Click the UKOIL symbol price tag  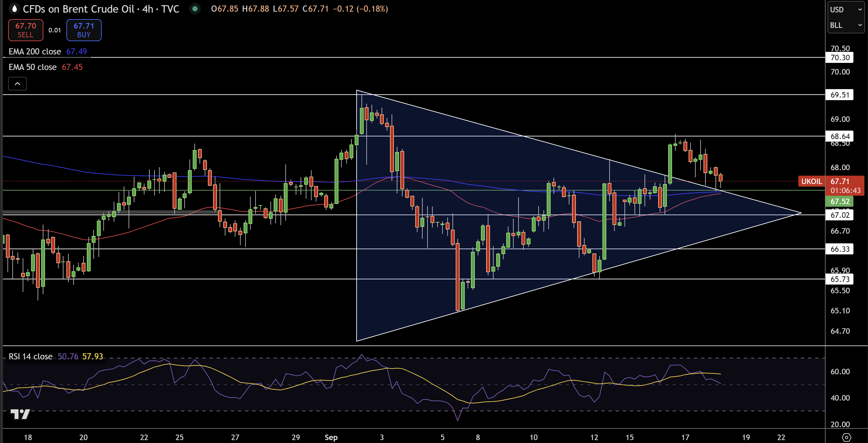(x=811, y=181)
